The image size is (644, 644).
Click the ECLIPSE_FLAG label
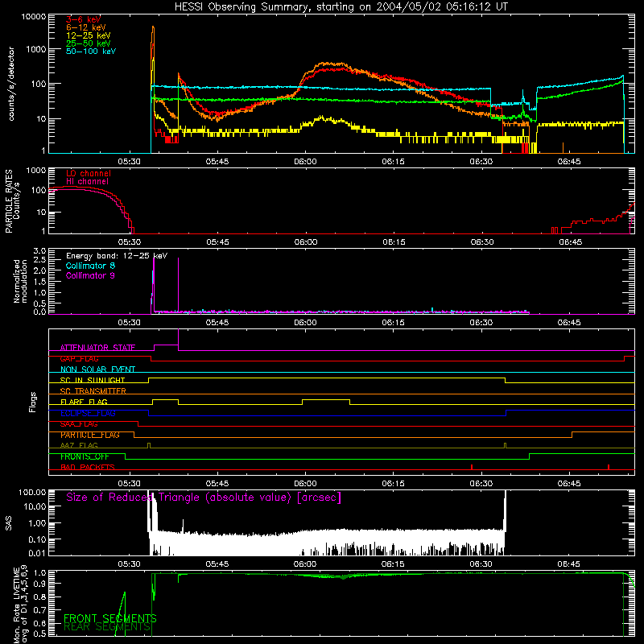(x=88, y=413)
